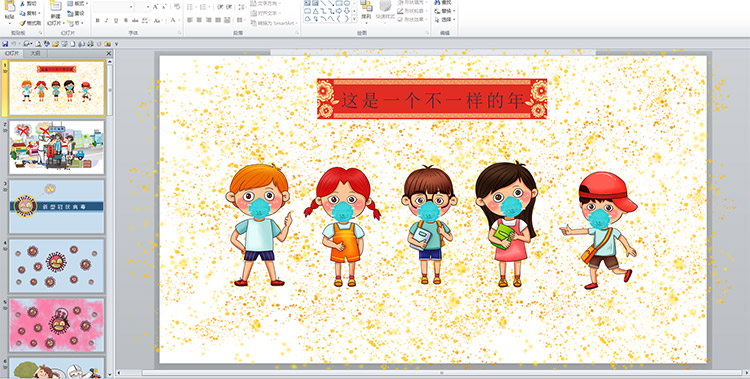Image resolution: width=750 pixels, height=379 pixels.
Task: Expand the shapes gallery more arrow
Action: 354,19
